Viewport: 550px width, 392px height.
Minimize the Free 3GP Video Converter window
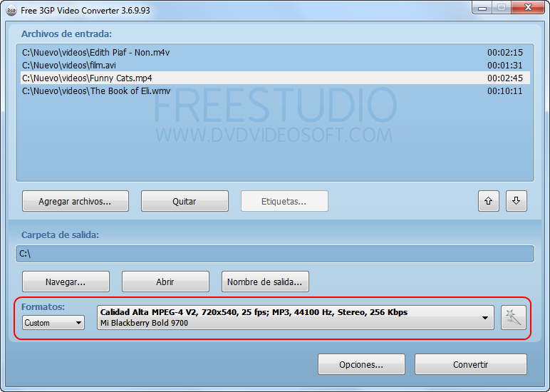(482, 8)
